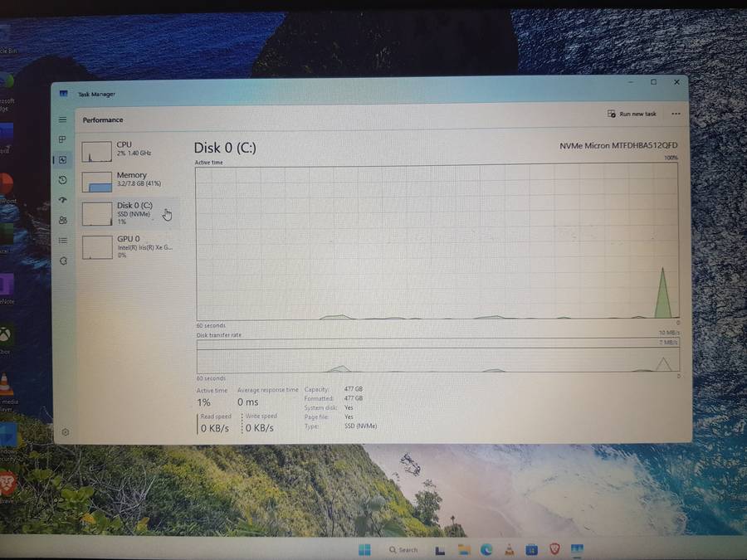This screenshot has height=560, width=747.
Task: Open the Details page
Action: [63, 240]
